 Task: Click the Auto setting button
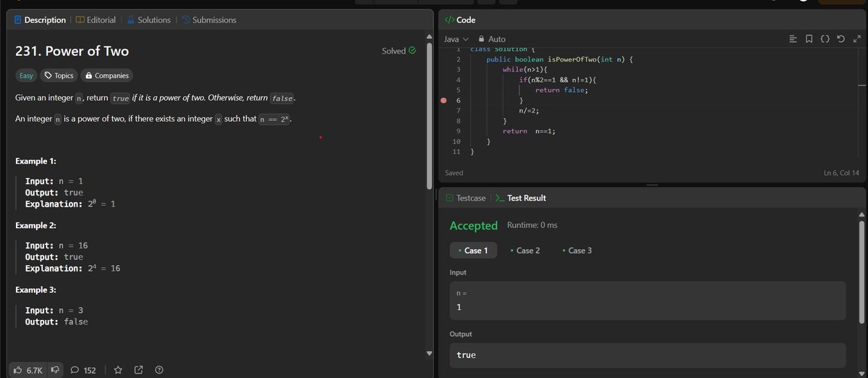point(492,38)
